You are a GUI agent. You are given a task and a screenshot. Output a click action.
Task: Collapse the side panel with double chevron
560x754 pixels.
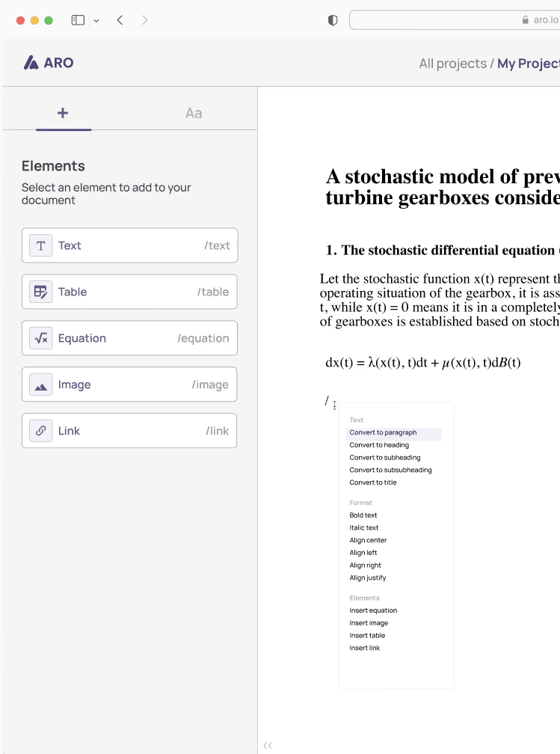pyautogui.click(x=268, y=745)
